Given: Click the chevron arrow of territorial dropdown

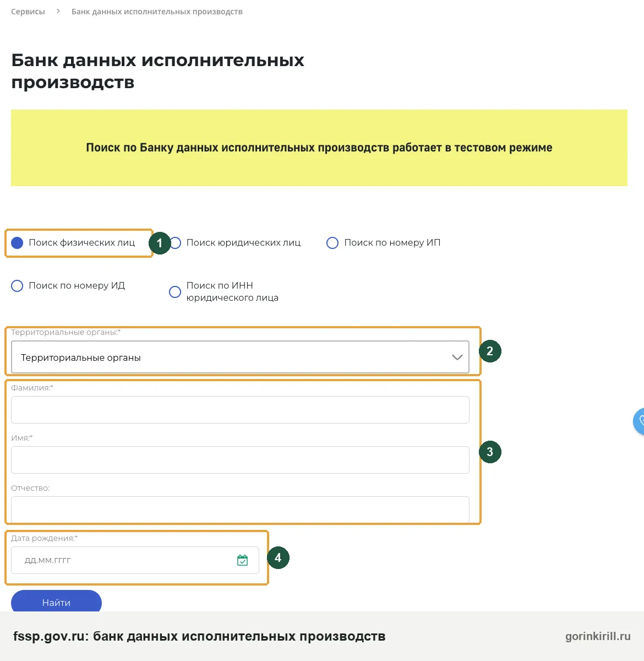Looking at the screenshot, I should pyautogui.click(x=457, y=357).
